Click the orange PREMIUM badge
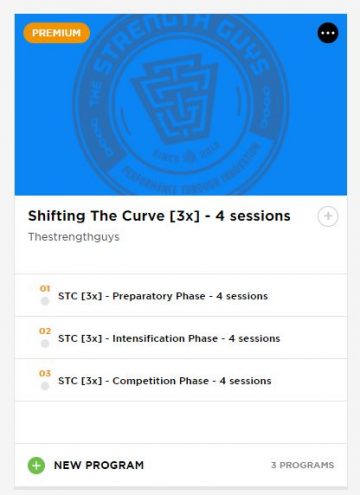This screenshot has height=495, width=360. 56,33
